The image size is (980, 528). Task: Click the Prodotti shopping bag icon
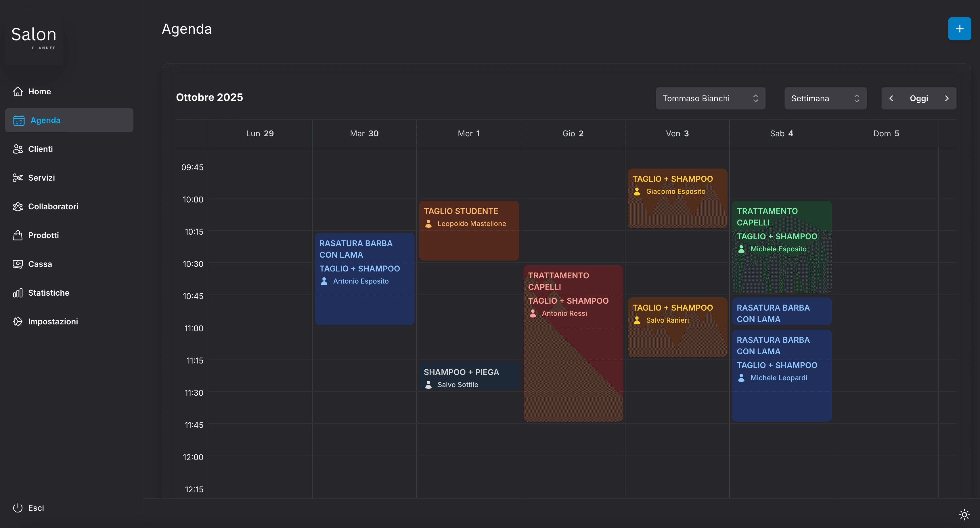18,235
